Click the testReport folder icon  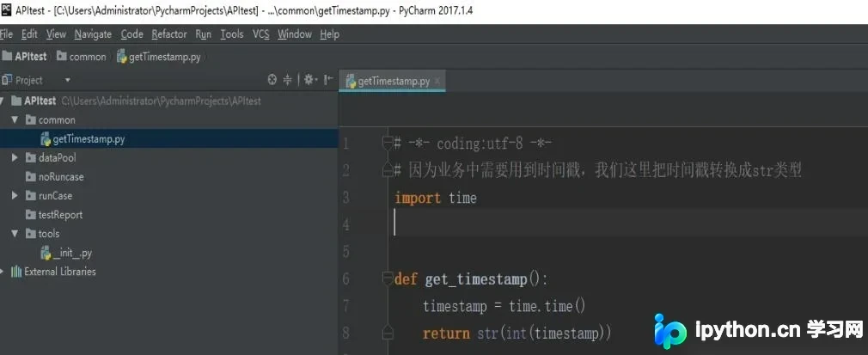31,215
